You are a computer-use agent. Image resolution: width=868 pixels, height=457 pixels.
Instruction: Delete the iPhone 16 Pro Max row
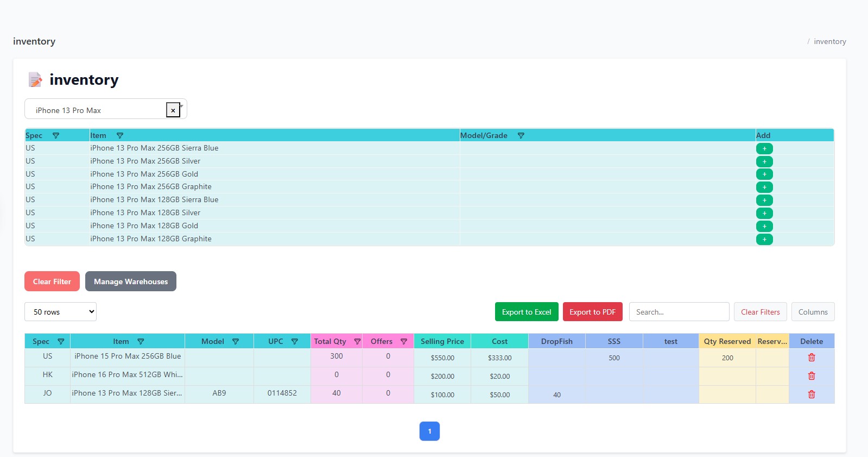pyautogui.click(x=812, y=376)
